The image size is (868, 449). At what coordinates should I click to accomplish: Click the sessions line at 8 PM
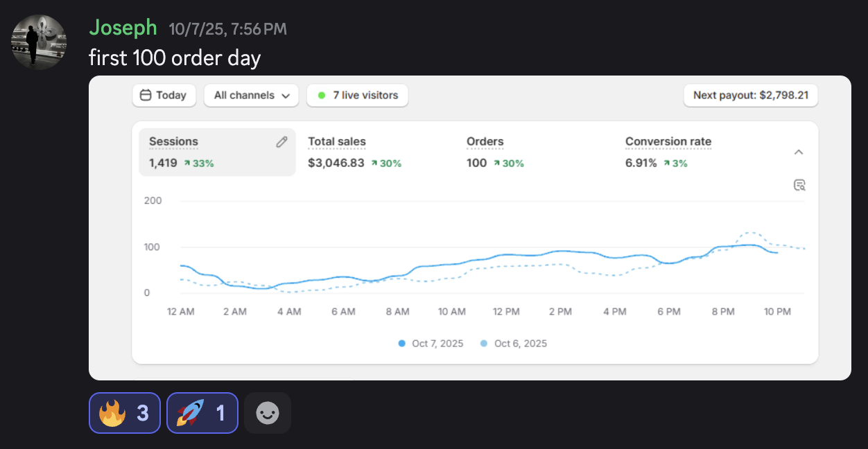(x=723, y=247)
